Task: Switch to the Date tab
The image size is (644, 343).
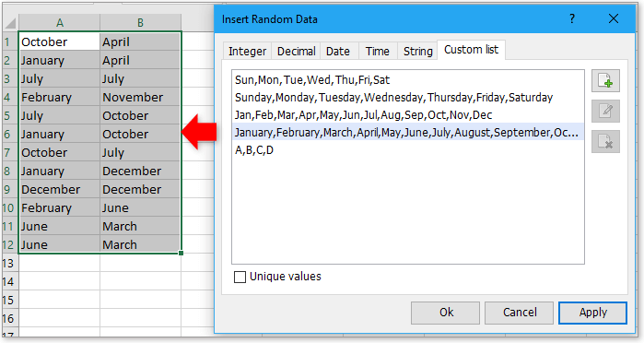Action: click(x=338, y=52)
